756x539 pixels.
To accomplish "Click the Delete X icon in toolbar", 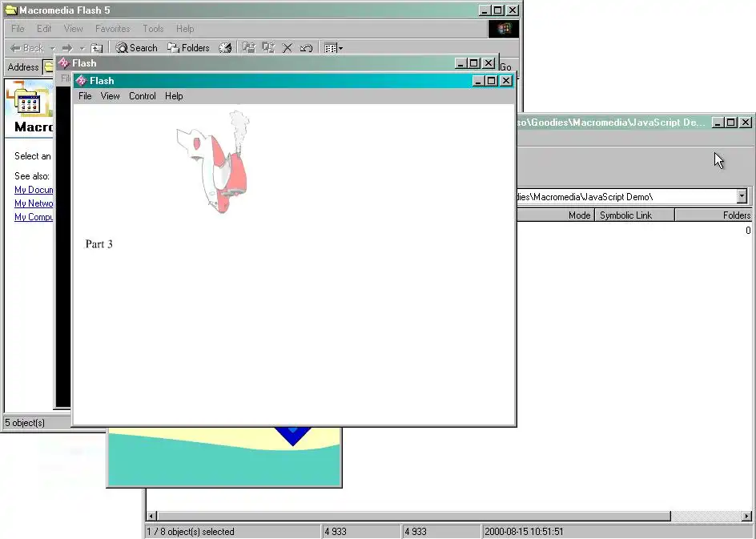I will tap(288, 48).
